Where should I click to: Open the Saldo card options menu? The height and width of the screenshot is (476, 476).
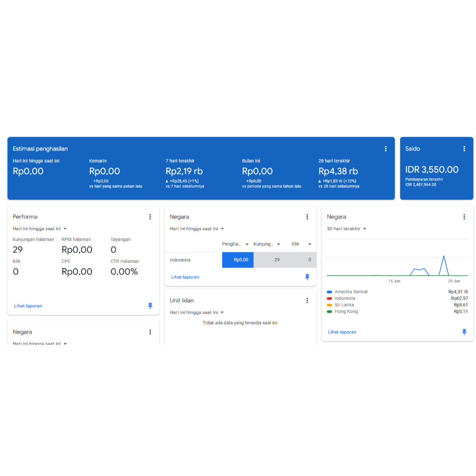pos(463,148)
